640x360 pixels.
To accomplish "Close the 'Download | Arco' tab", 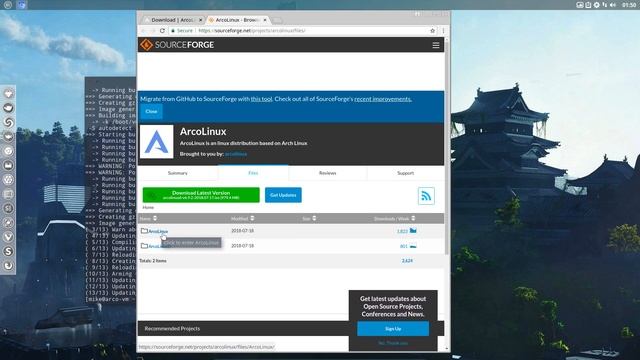I will coord(200,20).
